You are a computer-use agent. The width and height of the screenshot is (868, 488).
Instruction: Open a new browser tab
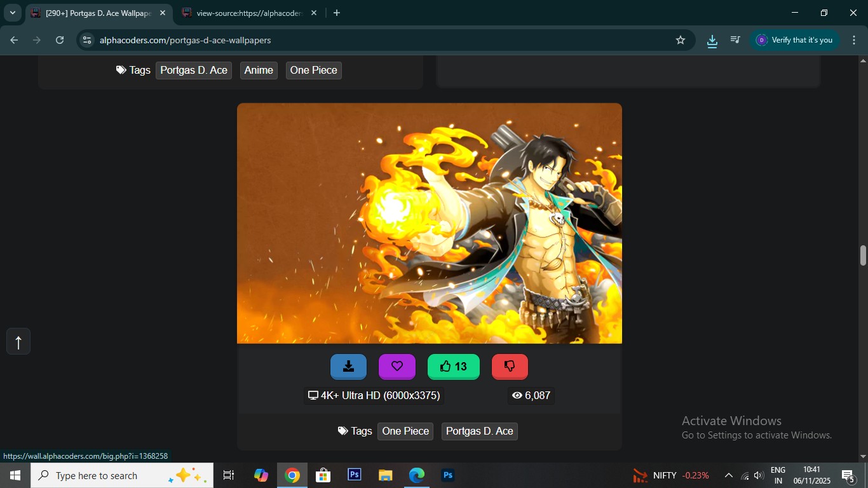[337, 13]
